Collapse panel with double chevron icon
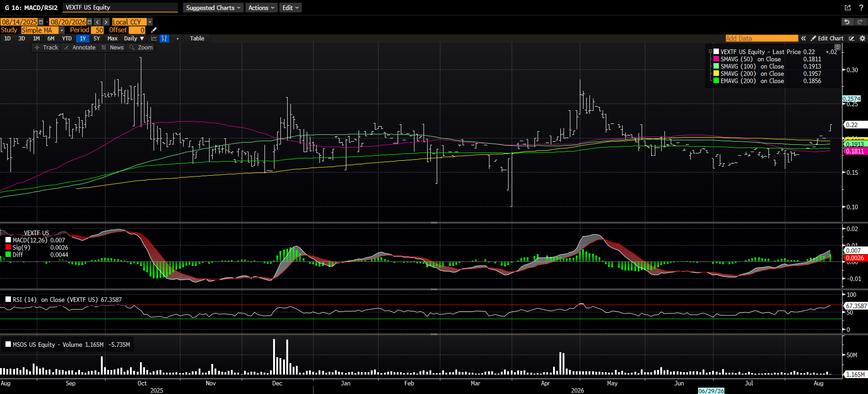Screen dimensions: 868x394 pos(803,39)
